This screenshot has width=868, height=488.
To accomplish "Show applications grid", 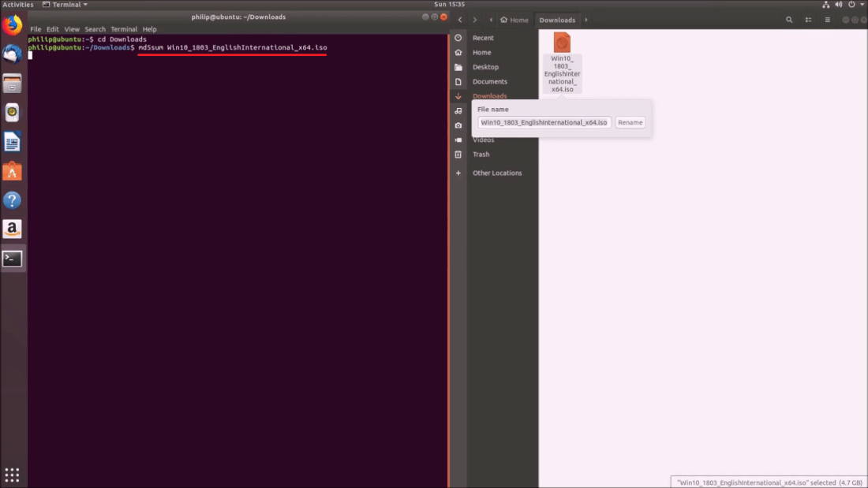I will click(x=12, y=475).
